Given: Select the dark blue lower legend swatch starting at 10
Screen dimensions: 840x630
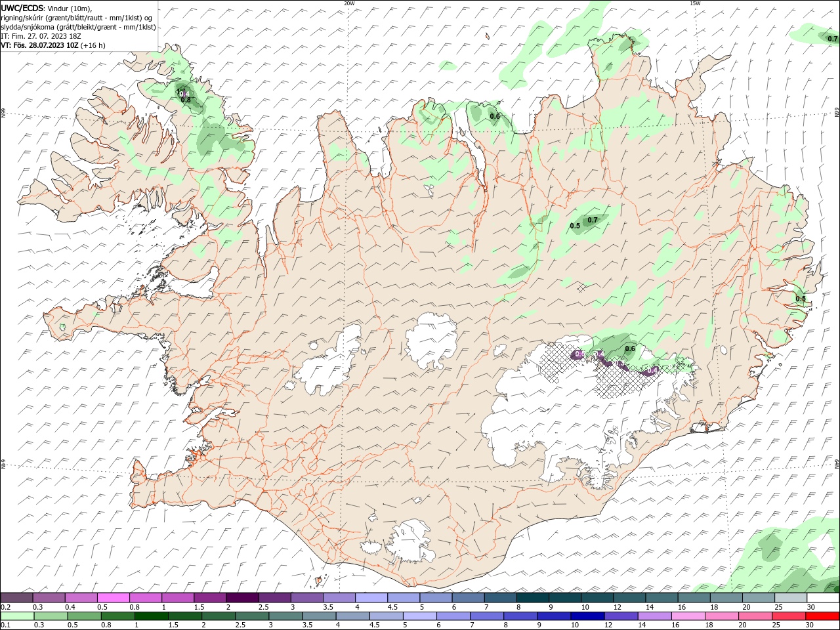Looking at the screenshot, I should (587, 616).
